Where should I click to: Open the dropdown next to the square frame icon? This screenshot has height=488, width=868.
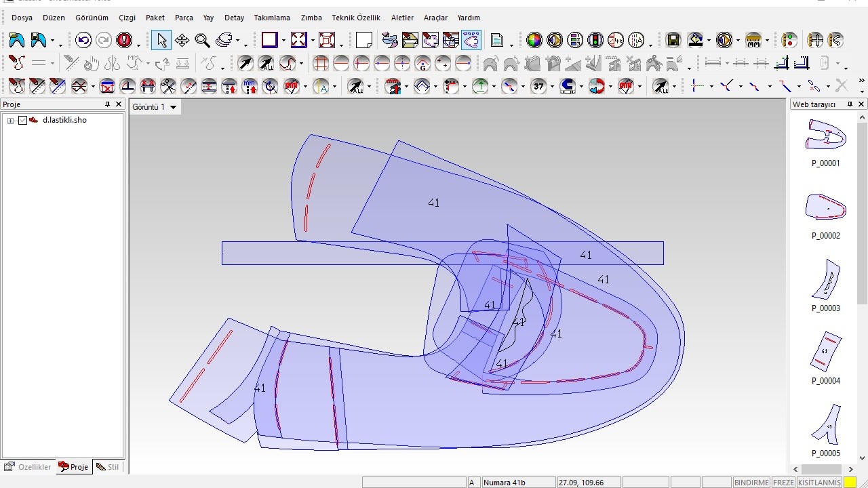[283, 41]
